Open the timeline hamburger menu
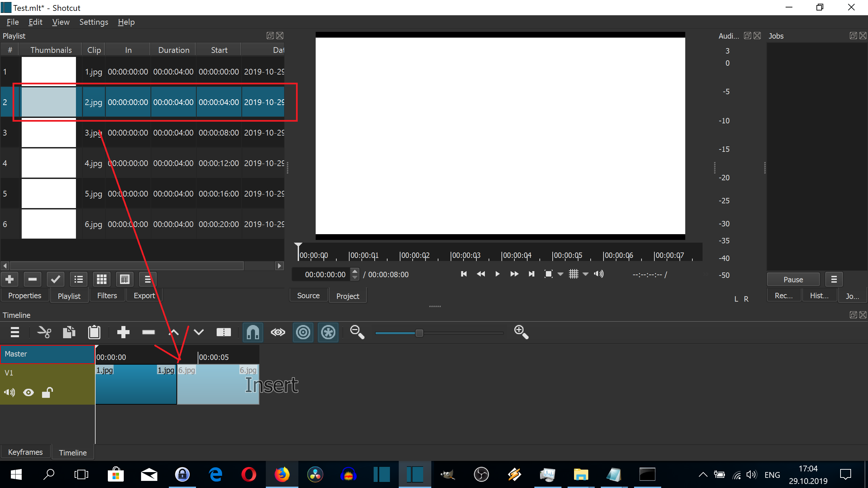868x488 pixels. (15, 332)
